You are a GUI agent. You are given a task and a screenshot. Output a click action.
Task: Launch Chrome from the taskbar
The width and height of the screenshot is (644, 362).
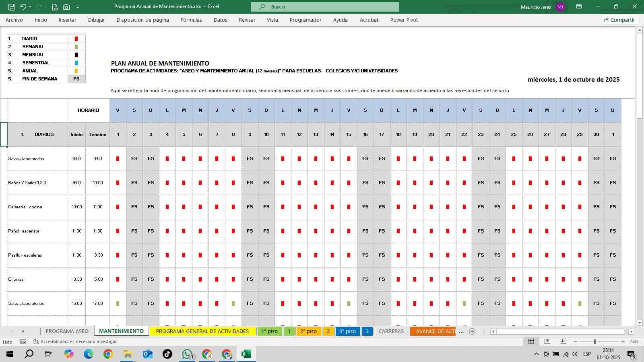point(108,354)
